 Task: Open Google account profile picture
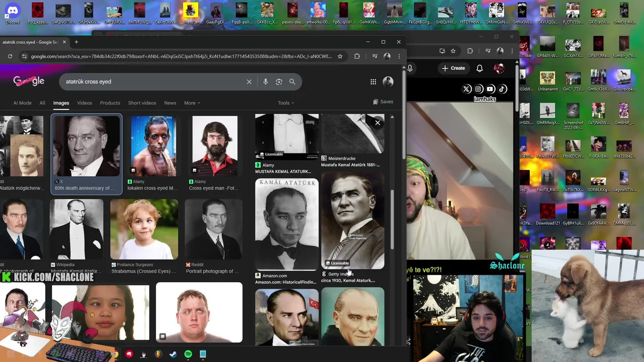click(x=388, y=81)
